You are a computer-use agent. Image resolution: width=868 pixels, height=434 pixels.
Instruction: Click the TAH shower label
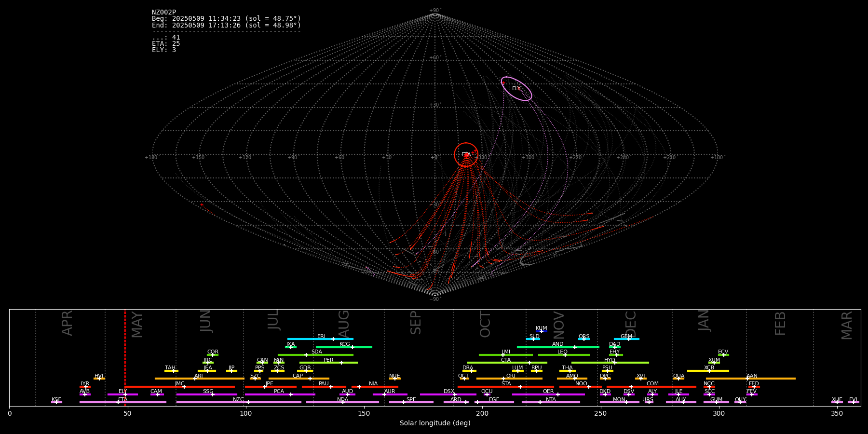170,368
